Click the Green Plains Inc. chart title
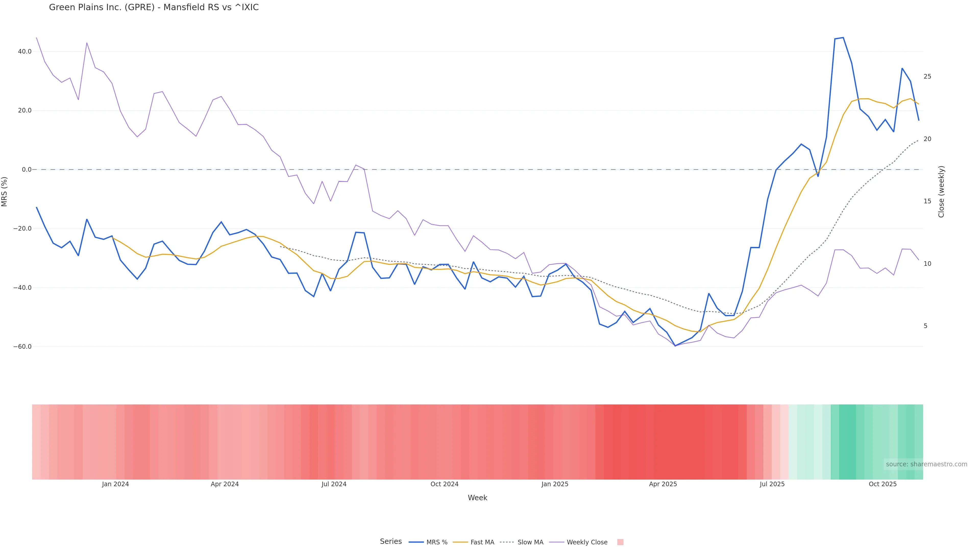The width and height of the screenshot is (980, 551). (154, 8)
